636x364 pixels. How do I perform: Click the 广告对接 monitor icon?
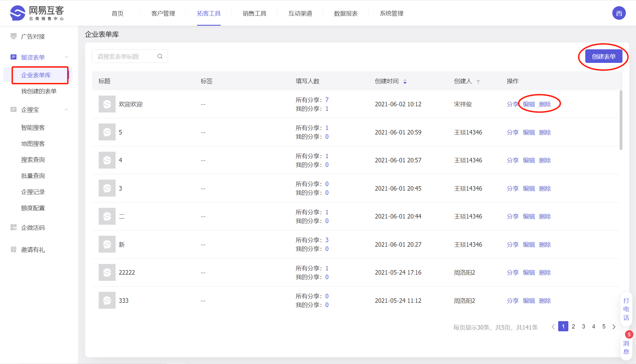(x=14, y=36)
